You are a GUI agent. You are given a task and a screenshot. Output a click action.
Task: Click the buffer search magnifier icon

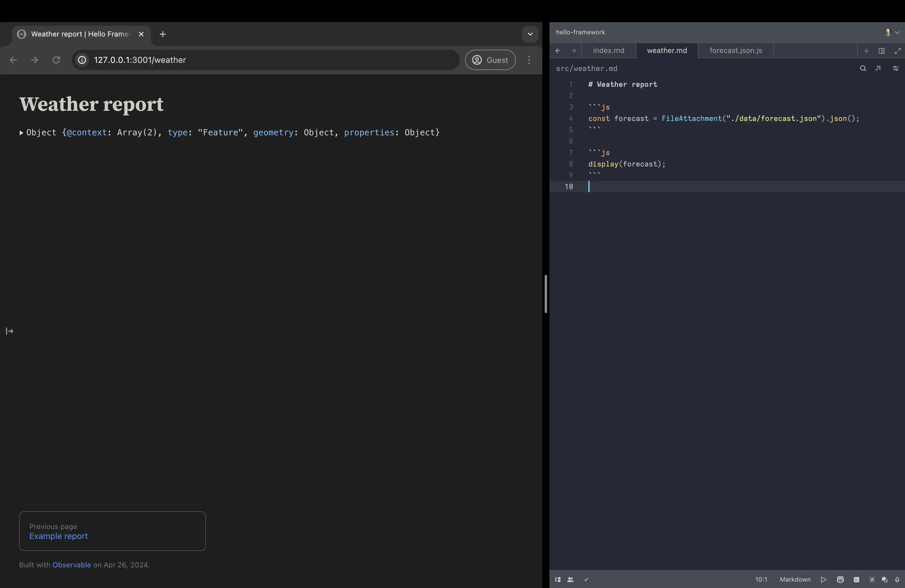point(863,69)
